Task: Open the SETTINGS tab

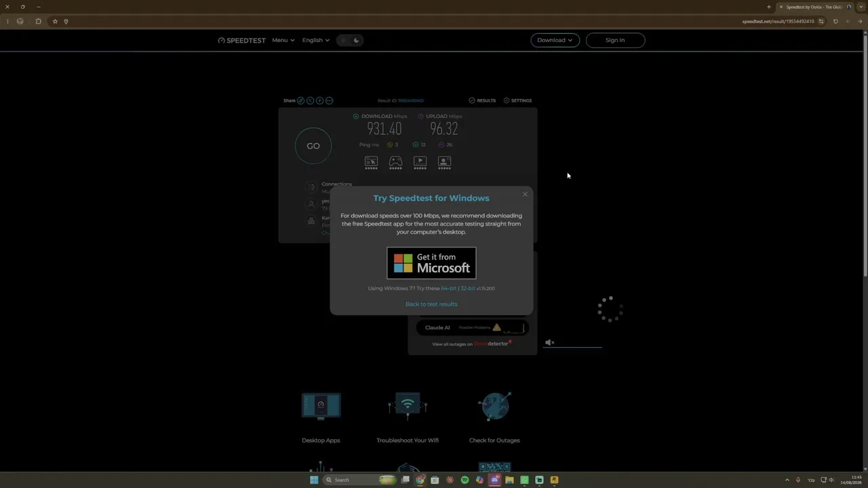Action: 517,100
